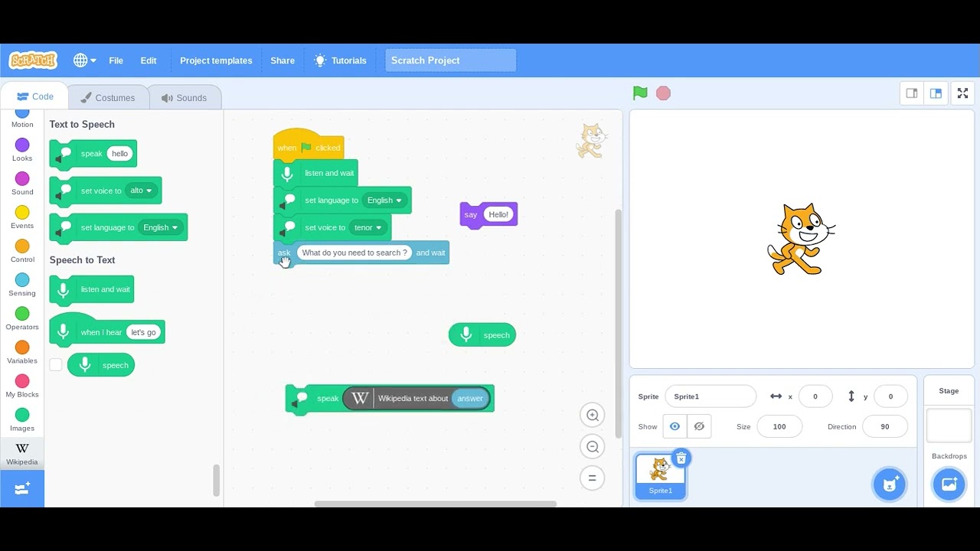Image resolution: width=980 pixels, height=551 pixels.
Task: Click the Scratch logo
Action: point(33,60)
